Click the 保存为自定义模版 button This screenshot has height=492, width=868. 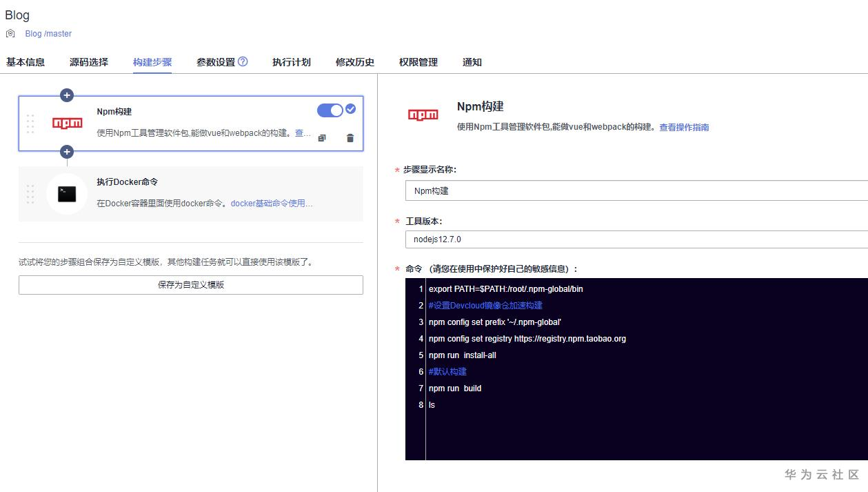click(190, 284)
